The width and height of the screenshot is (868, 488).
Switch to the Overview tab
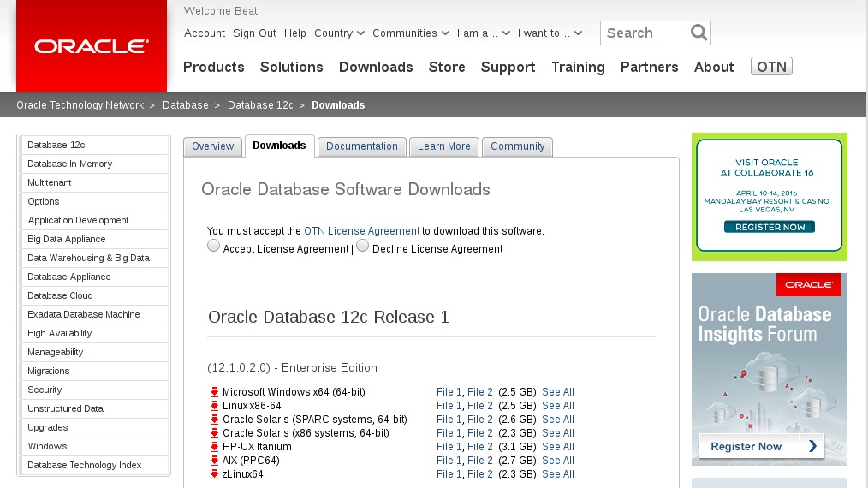click(212, 146)
